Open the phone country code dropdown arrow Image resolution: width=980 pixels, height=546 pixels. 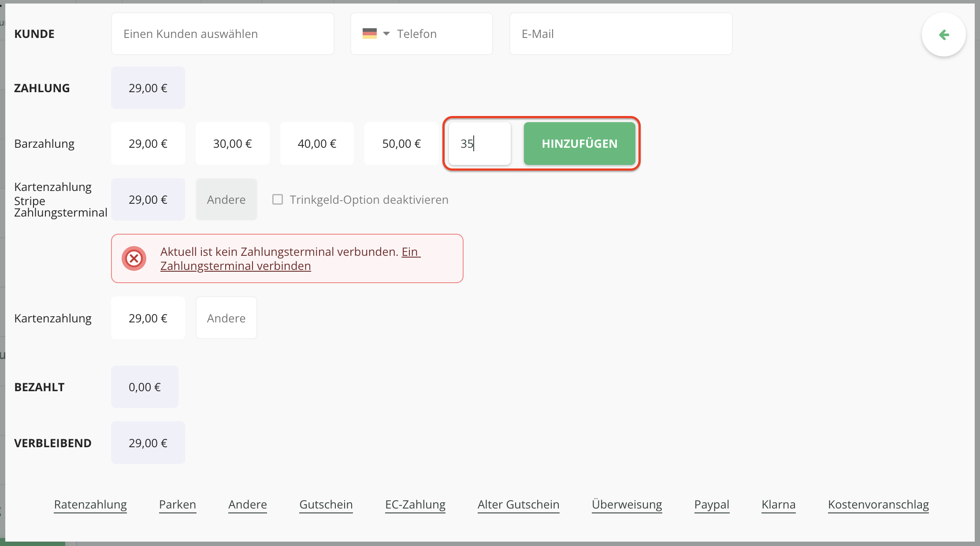386,34
